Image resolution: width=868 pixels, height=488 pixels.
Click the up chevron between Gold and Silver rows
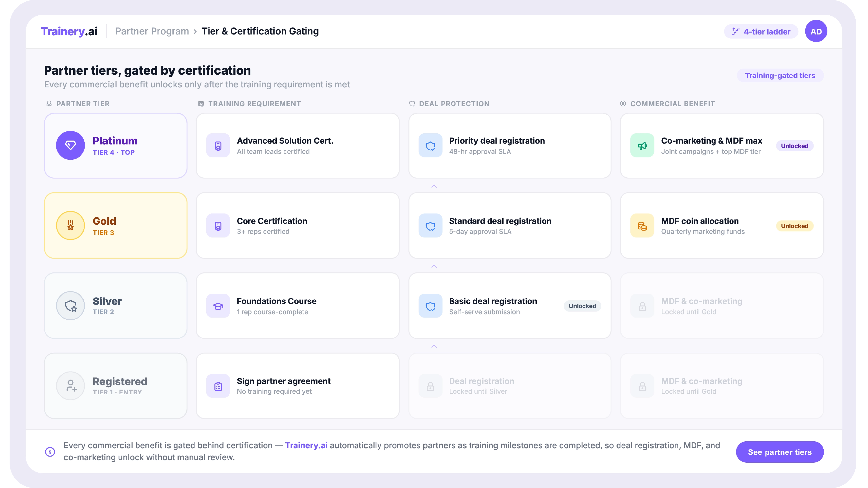pos(434,266)
